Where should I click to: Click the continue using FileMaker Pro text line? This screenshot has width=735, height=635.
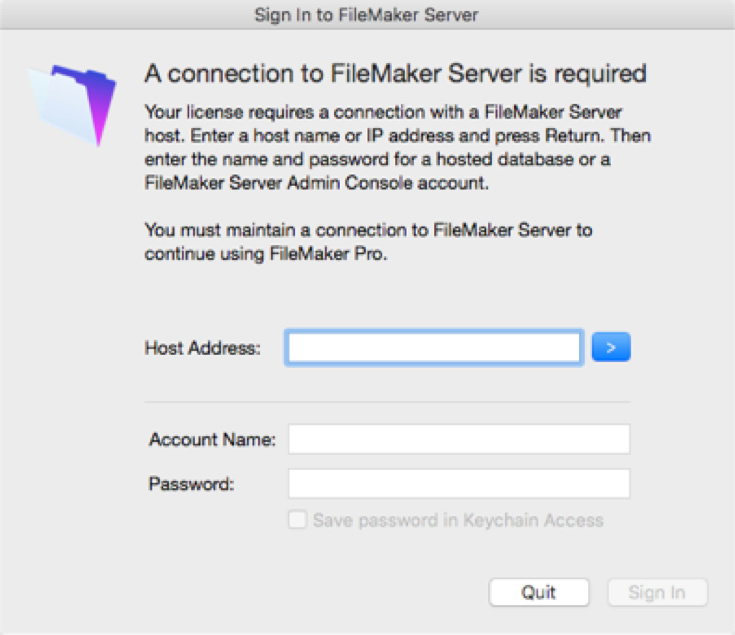click(266, 254)
